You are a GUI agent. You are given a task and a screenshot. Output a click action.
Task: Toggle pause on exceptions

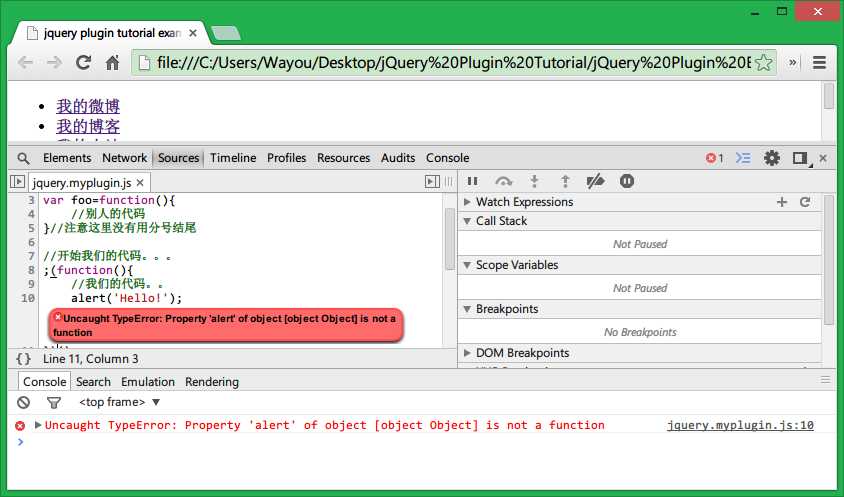tap(627, 181)
